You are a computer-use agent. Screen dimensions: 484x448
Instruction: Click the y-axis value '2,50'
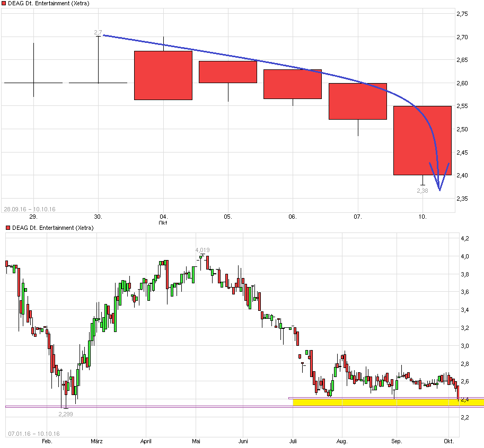[462, 129]
